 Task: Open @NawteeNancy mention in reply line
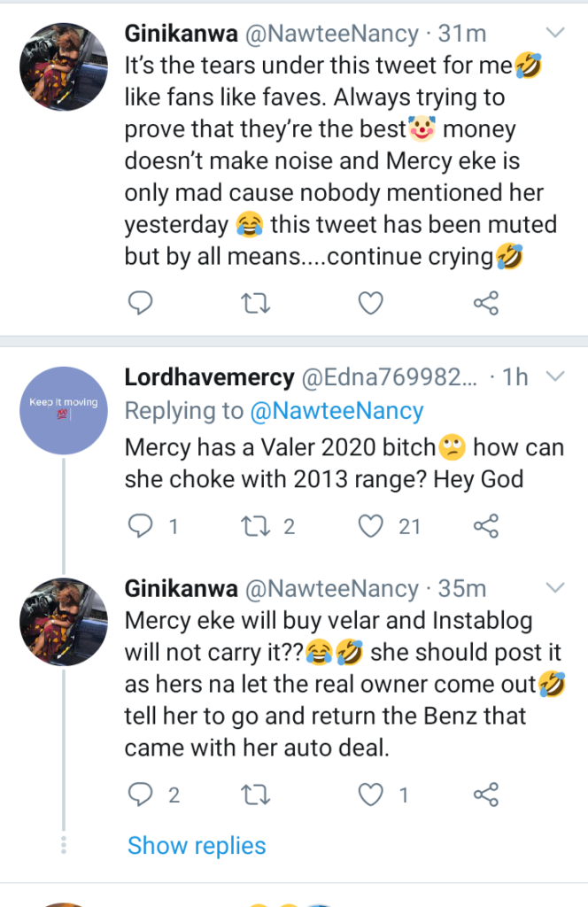tap(337, 411)
